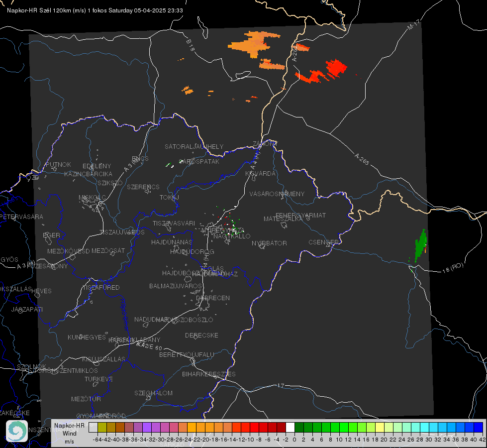Click the TOKAJ label on the map
487x448 pixels.
coord(169,198)
